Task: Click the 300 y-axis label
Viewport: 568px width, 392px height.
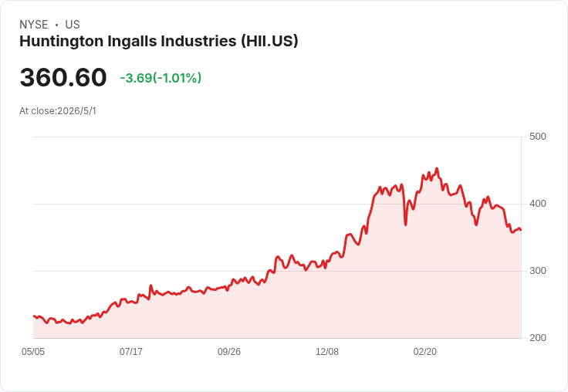Action: coord(538,271)
